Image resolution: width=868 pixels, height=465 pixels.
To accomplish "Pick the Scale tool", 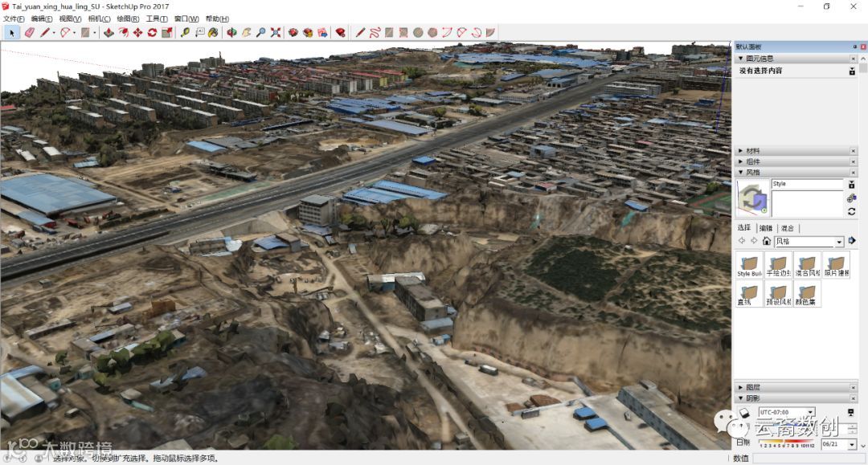I will pos(166,33).
